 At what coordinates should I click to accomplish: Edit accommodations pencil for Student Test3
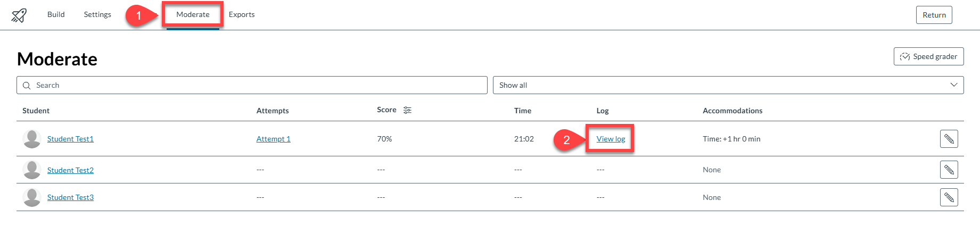949,197
